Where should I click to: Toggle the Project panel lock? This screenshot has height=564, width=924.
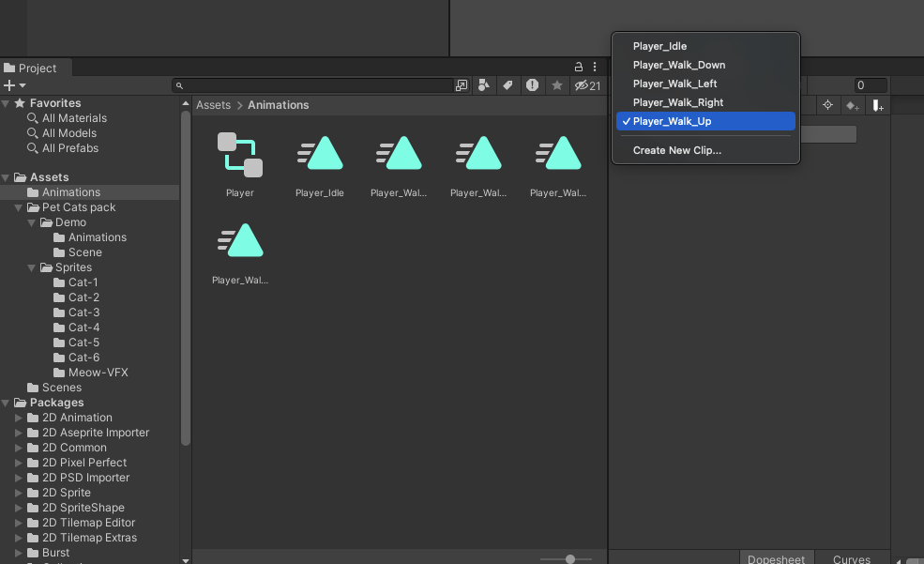579,68
